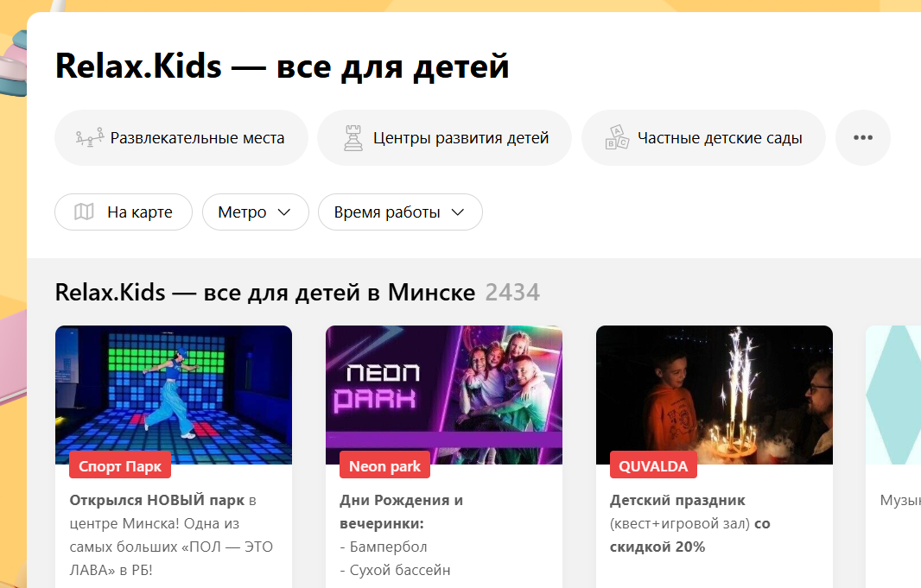Click the Спорт Парк dancing girl image
Screen dimensions: 921x588
click(x=174, y=395)
